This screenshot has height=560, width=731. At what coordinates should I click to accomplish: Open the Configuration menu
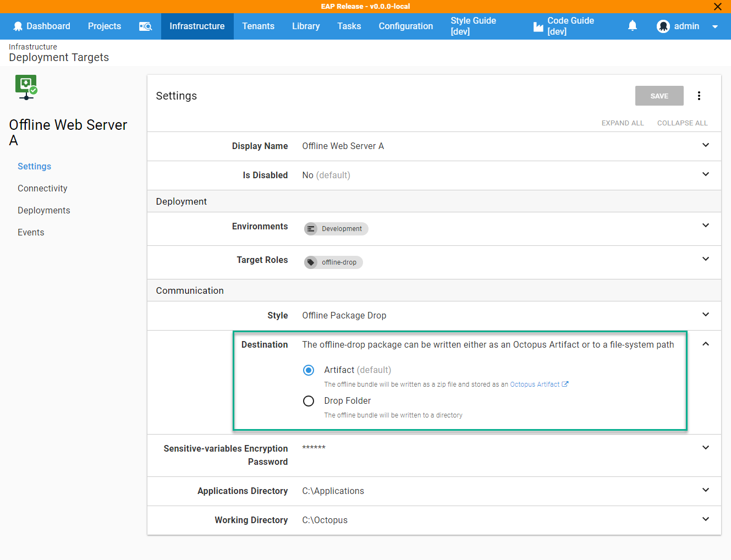(406, 26)
